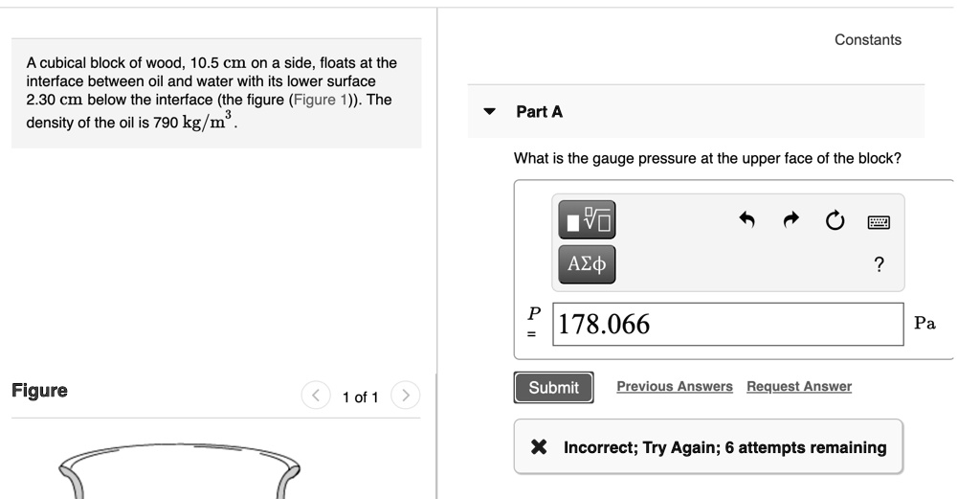This screenshot has height=499, width=980.
Task: Redo the answer edit
Action: (791, 221)
